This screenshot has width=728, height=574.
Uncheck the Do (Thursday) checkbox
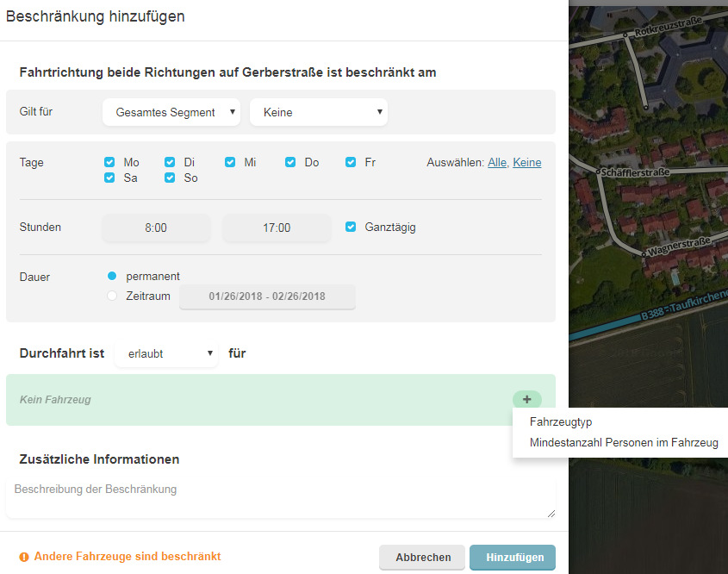click(290, 162)
